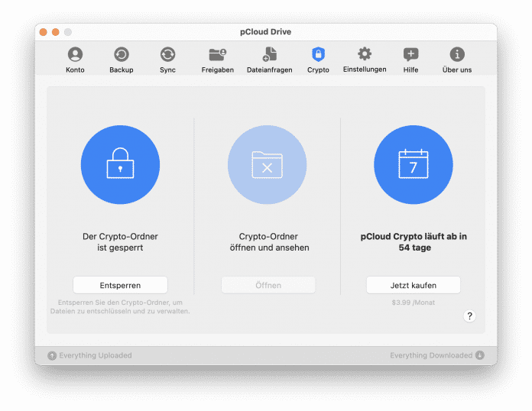Image resolution: width=532 pixels, height=411 pixels.
Task: Click the Jetzt kaufen button
Action: 414,285
